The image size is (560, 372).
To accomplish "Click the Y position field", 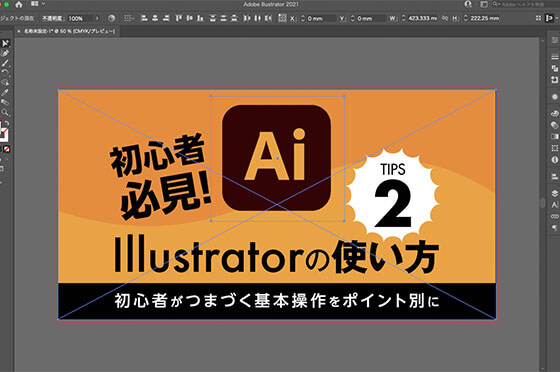I will [x=371, y=18].
